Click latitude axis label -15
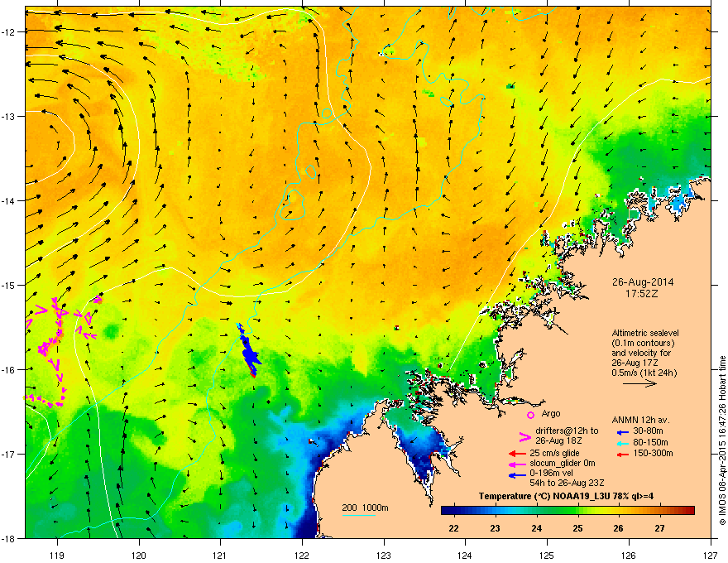Screen dimensions: 728x563 (x=9, y=285)
